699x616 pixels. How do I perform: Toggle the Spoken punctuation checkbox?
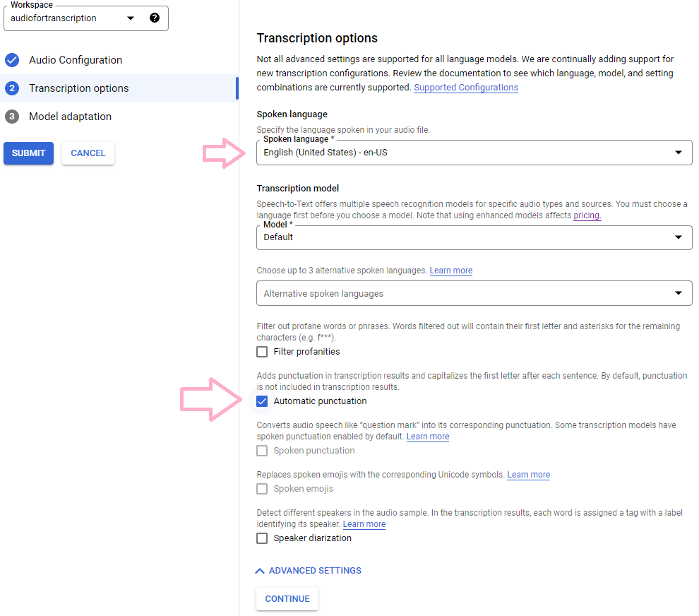(262, 451)
